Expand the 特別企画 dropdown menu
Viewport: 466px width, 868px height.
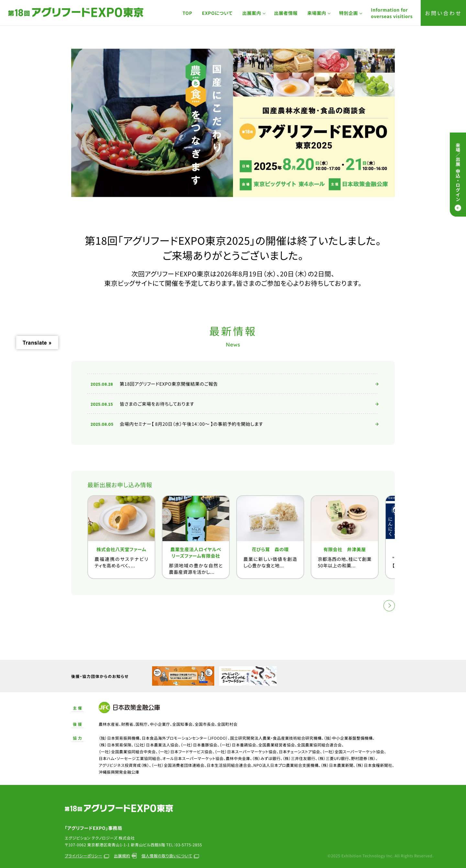350,13
